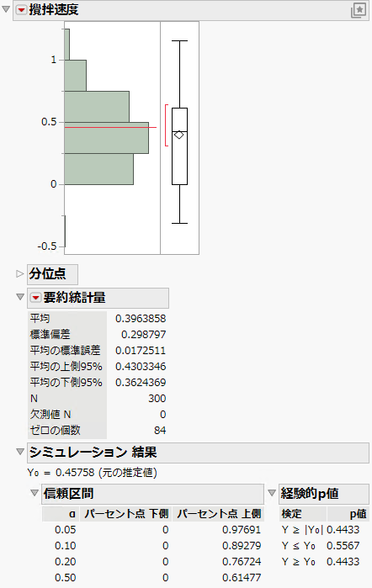The image size is (372, 588).
Task: Click the Y₀ = 0.45758 (元の推定値) text
Action: (92, 473)
